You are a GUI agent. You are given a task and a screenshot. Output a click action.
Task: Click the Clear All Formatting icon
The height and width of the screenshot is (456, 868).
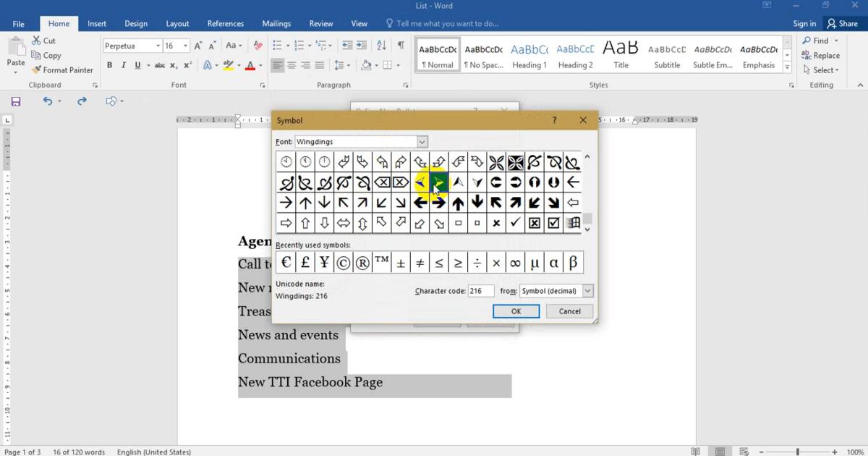point(258,46)
